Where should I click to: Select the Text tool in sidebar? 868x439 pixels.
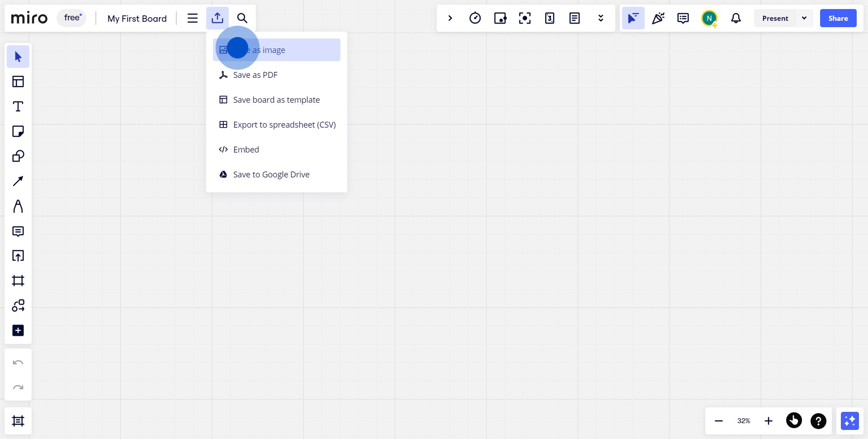[x=18, y=106]
